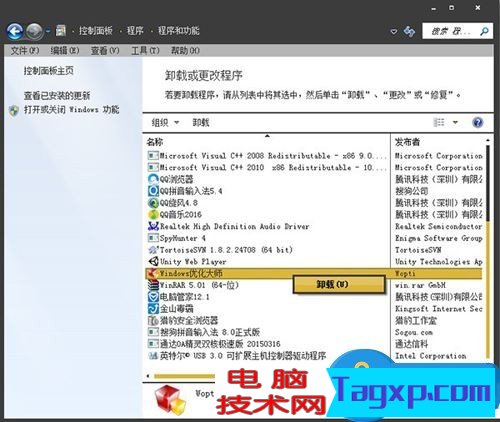
Task: Click publisher Enigma Software Group
Action: click(x=439, y=238)
